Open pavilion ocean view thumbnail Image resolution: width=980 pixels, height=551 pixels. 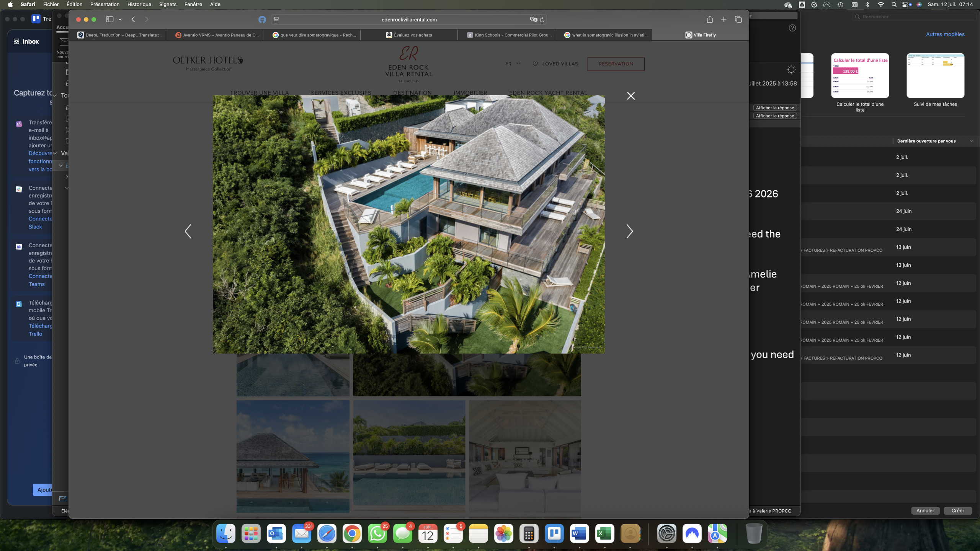tap(293, 456)
